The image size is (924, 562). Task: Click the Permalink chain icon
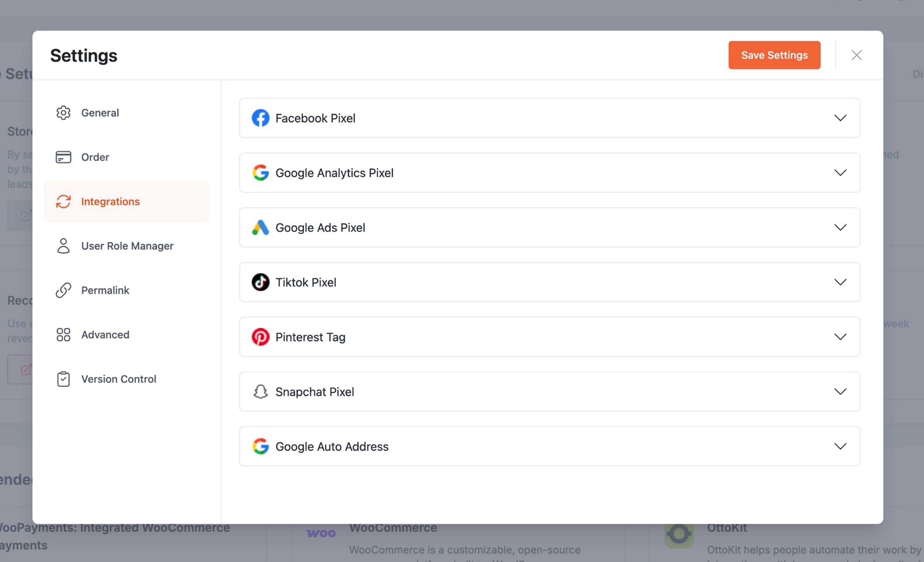tap(63, 290)
